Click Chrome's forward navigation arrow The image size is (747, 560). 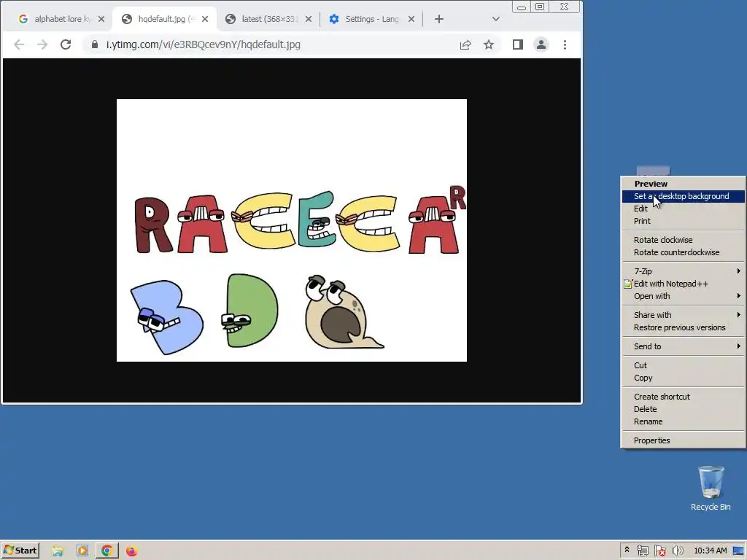(42, 44)
